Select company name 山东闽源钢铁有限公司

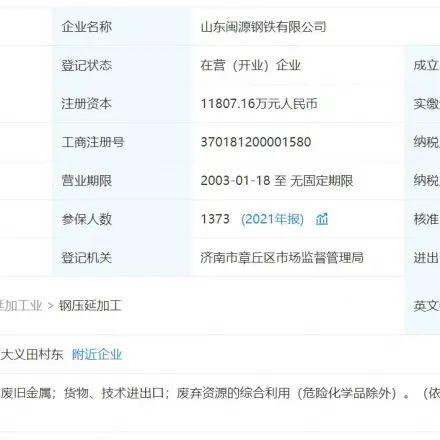263,27
